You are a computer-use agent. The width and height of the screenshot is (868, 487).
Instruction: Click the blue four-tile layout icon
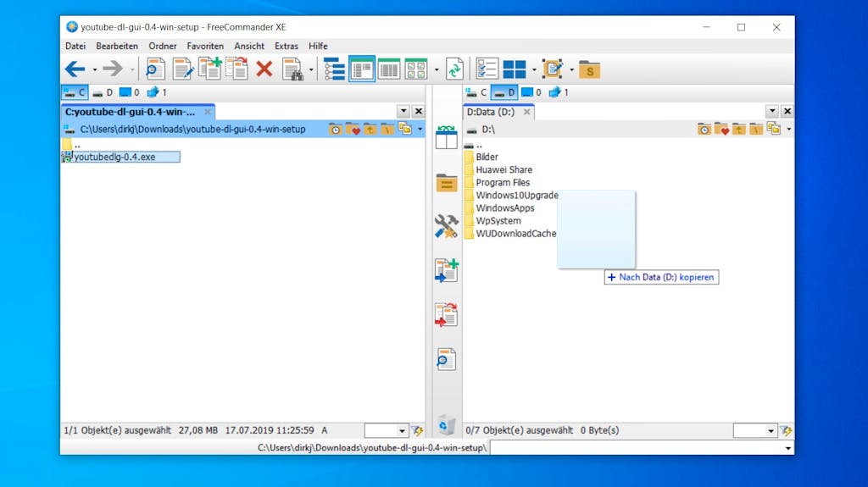(x=515, y=69)
